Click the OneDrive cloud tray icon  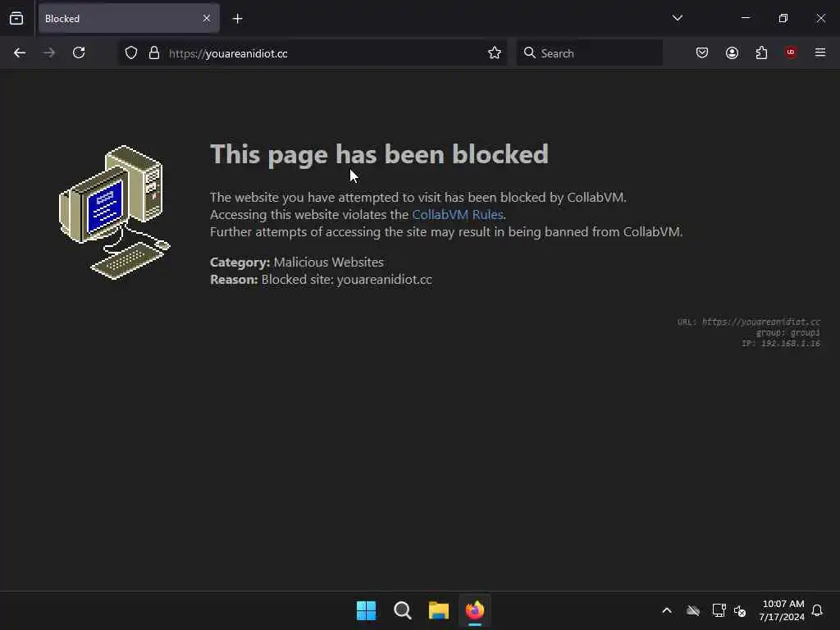tap(693, 610)
